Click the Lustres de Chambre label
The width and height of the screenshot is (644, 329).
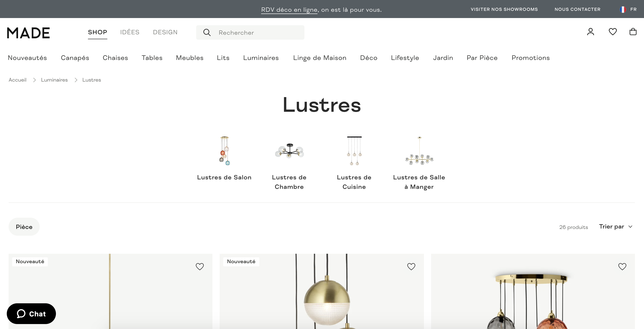(289, 182)
